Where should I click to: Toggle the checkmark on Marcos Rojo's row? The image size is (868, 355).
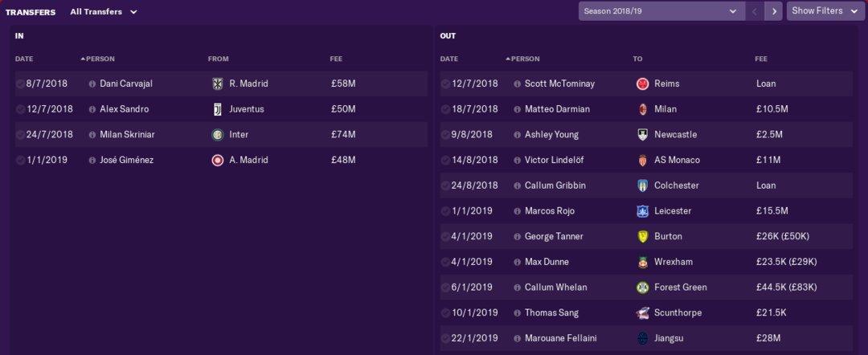tap(445, 211)
